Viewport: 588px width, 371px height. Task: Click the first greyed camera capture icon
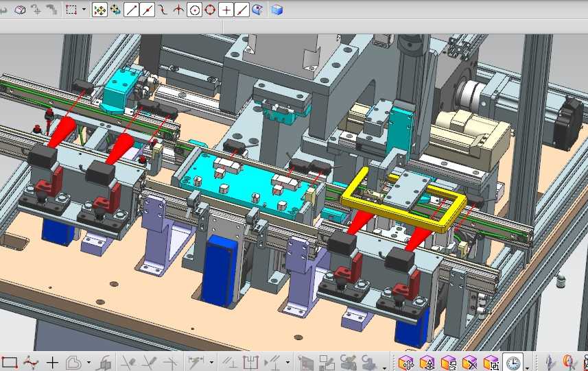click(x=349, y=362)
